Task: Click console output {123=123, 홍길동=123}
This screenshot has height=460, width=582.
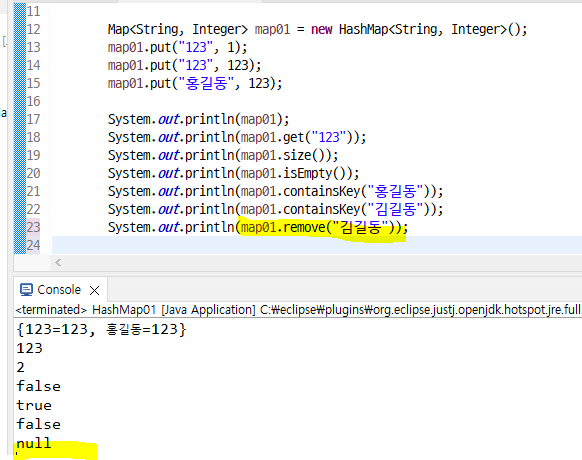Action: (101, 329)
